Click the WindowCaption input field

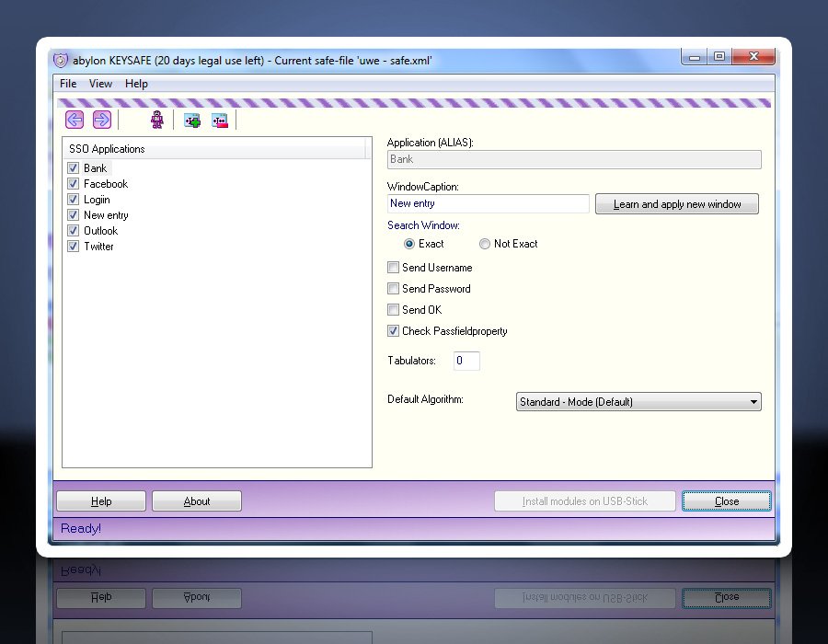[488, 203]
